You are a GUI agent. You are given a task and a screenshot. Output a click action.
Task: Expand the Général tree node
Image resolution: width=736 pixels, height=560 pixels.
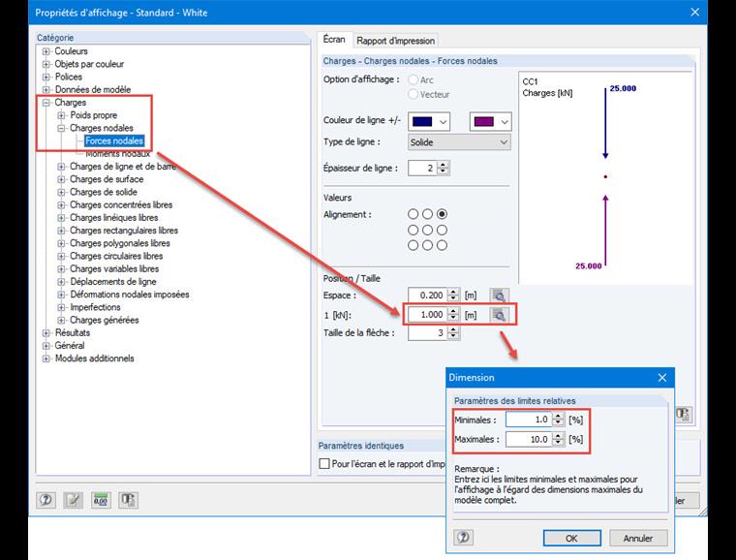[46, 346]
